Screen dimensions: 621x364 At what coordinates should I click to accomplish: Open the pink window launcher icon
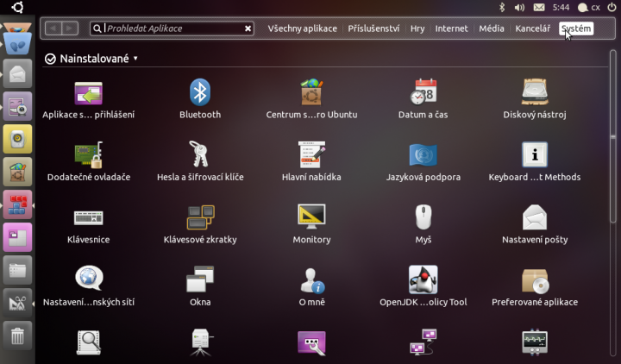point(17,237)
